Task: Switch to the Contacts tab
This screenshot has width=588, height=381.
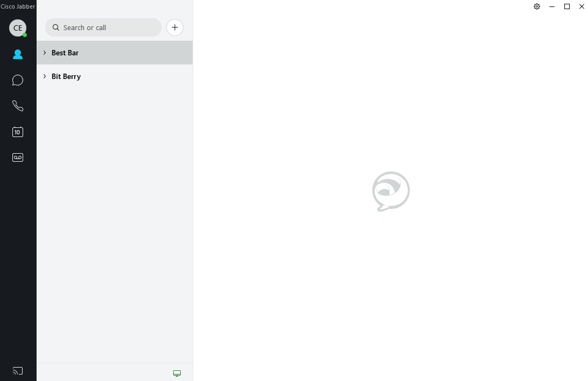Action: click(x=18, y=54)
